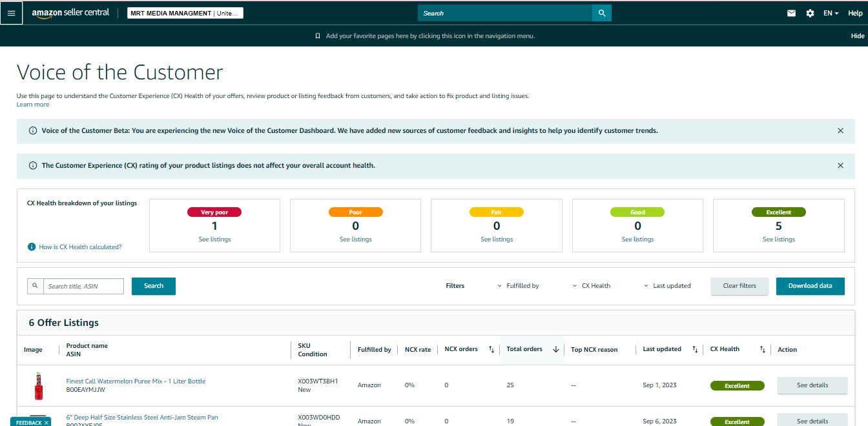Open 6" Deep Half Size Steam Pan link
The width and height of the screenshot is (868, 426).
(142, 418)
